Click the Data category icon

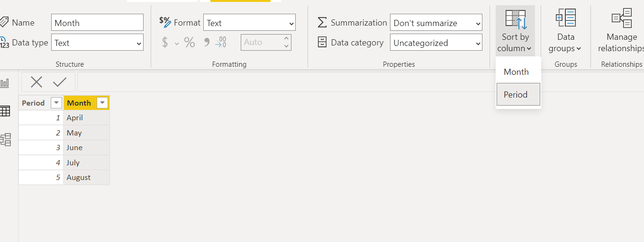322,43
